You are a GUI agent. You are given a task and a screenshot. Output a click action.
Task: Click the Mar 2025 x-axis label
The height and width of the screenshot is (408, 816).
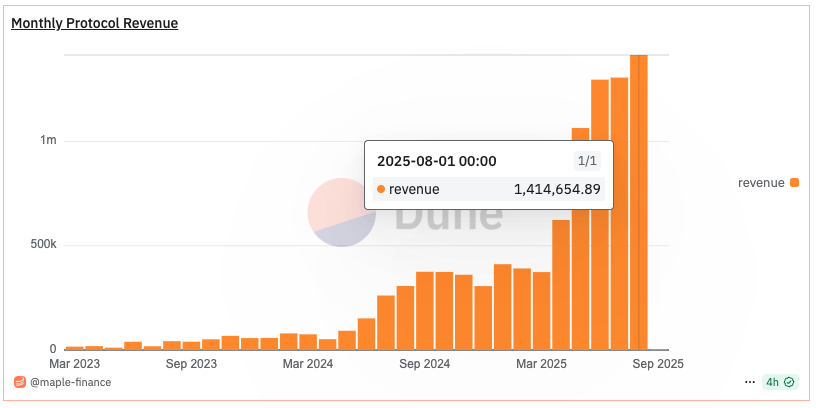(542, 364)
